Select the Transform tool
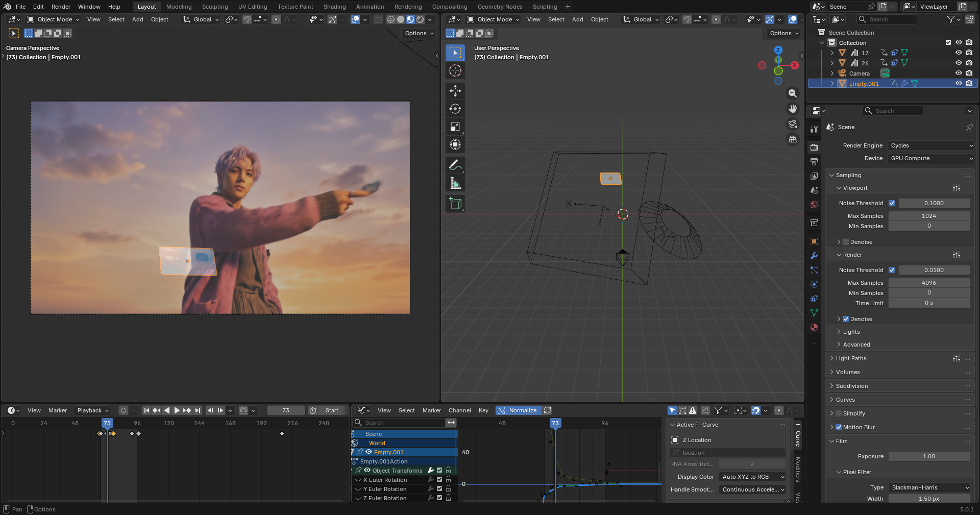 pos(455,144)
